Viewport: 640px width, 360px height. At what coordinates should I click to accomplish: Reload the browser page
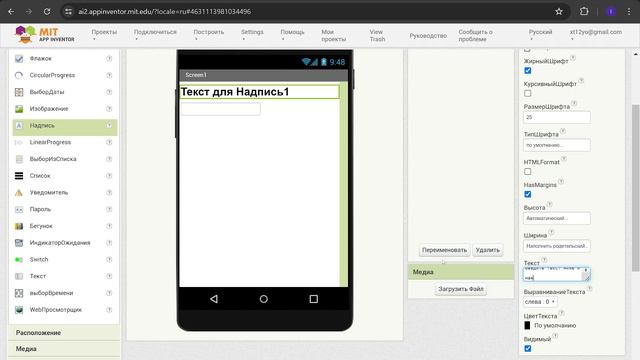click(x=47, y=11)
